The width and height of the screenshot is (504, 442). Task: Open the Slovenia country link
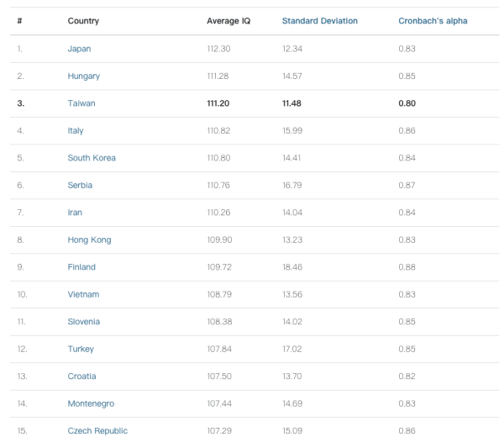pyautogui.click(x=84, y=322)
